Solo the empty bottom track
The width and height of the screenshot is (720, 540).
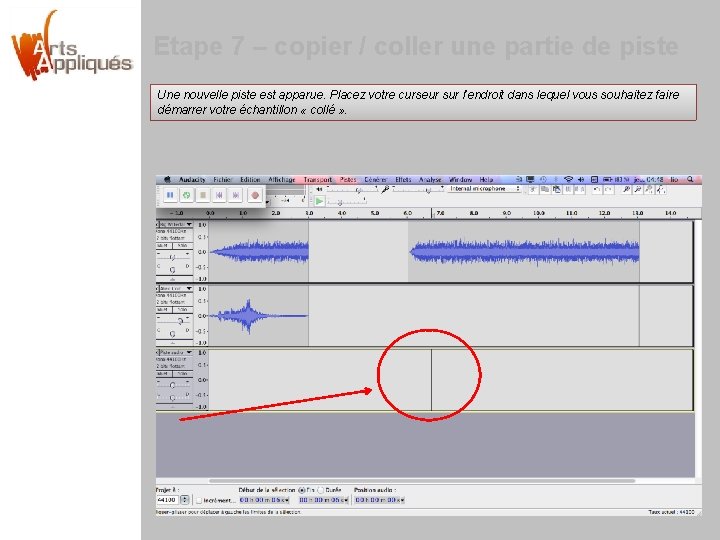(182, 374)
